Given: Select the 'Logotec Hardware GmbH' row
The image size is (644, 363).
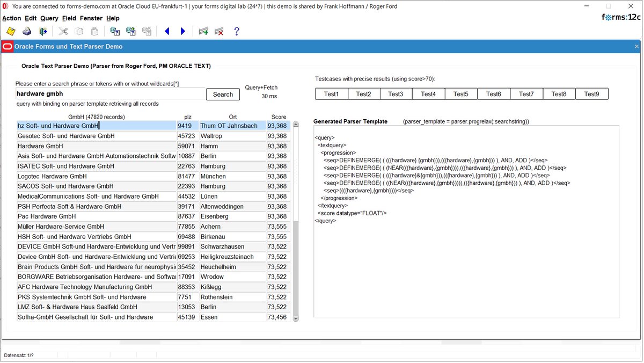Looking at the screenshot, I should [x=96, y=176].
